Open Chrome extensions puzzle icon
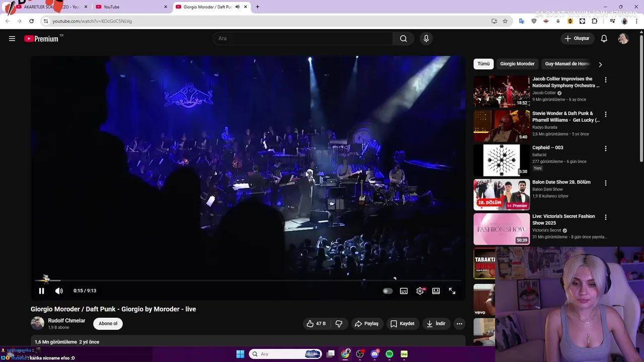This screenshot has width=644, height=362. pyautogui.click(x=595, y=21)
